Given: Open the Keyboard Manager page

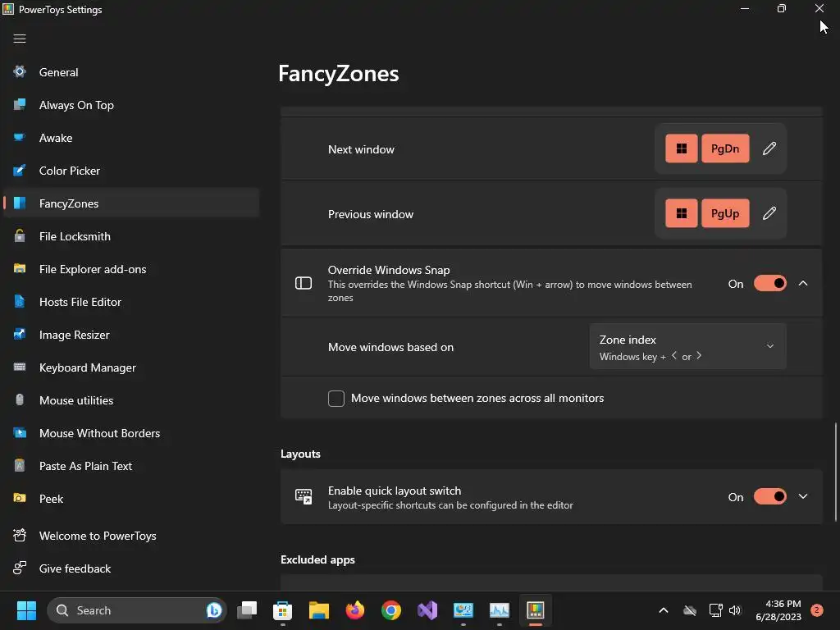Looking at the screenshot, I should click(131, 367).
